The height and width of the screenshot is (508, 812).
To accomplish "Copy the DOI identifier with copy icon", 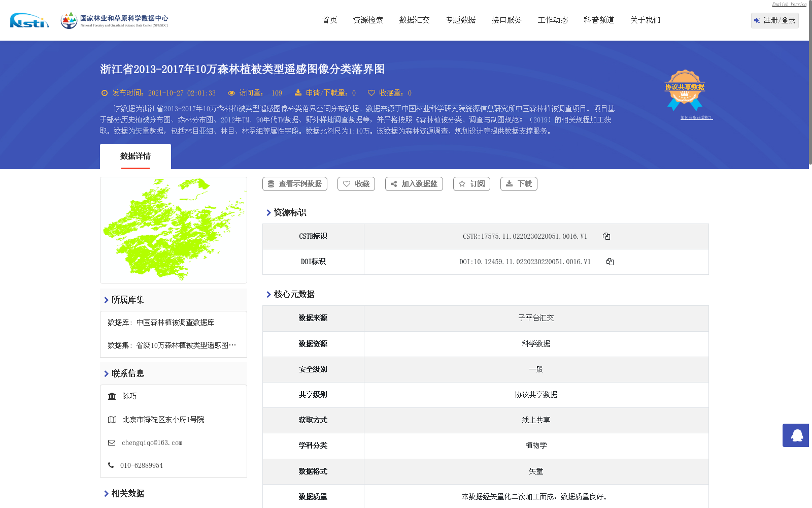I will (610, 262).
